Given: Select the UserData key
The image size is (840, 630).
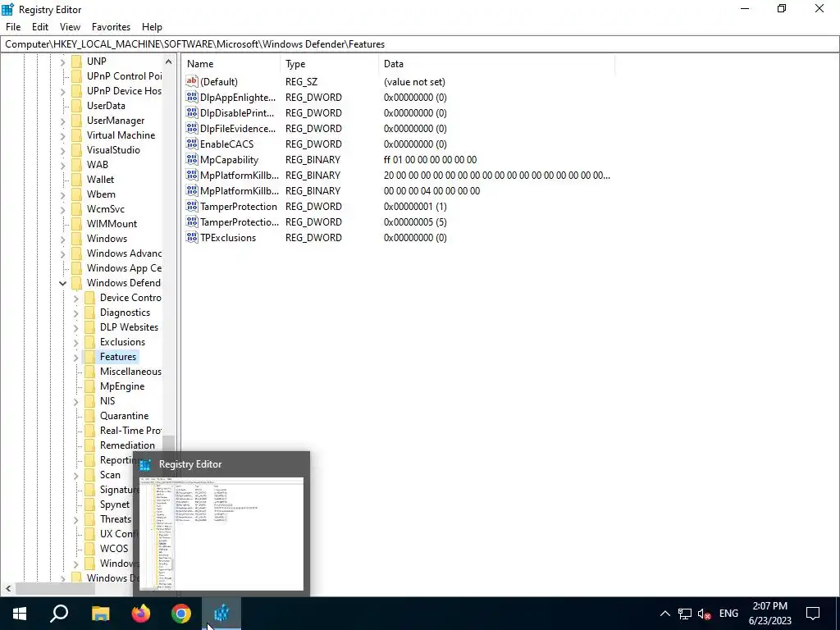Looking at the screenshot, I should (106, 106).
